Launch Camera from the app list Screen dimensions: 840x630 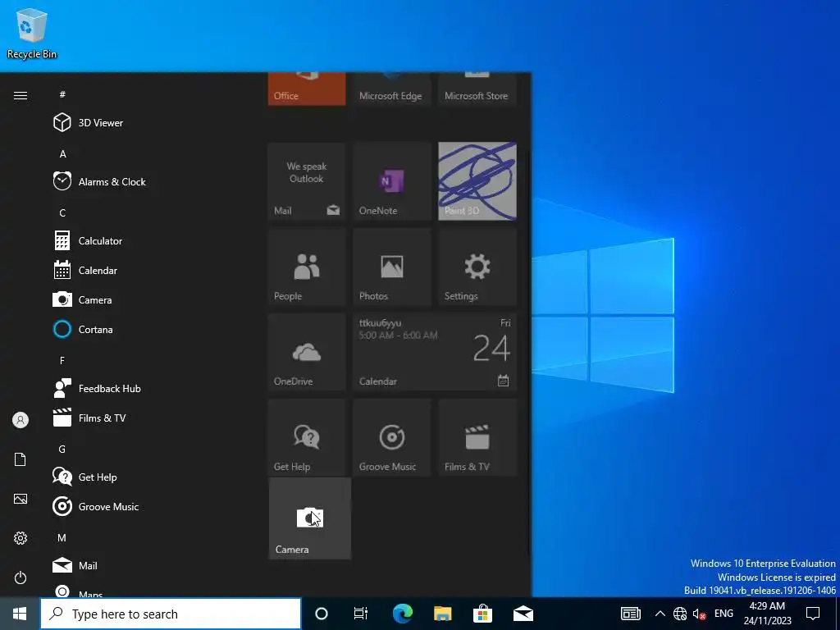[x=144, y=299]
